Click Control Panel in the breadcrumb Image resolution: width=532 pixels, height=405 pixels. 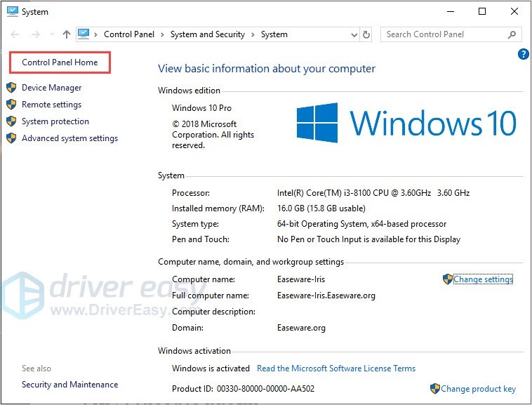click(x=129, y=34)
